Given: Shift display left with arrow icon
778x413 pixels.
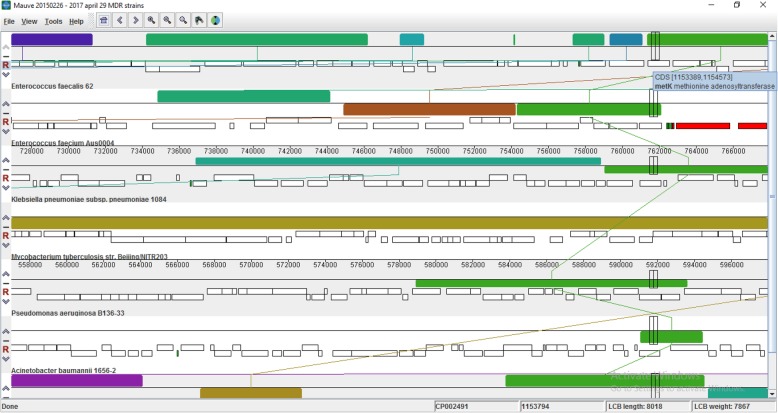Looking at the screenshot, I should click(119, 20).
